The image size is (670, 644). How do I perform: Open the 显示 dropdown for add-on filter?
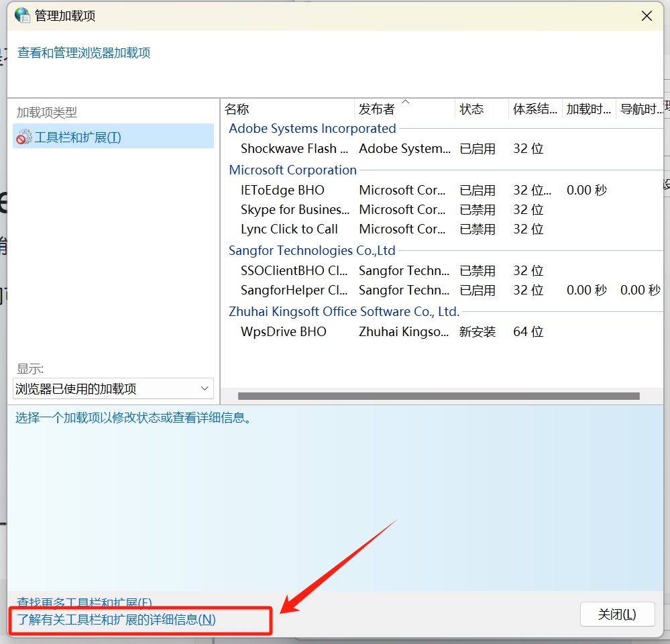113,388
